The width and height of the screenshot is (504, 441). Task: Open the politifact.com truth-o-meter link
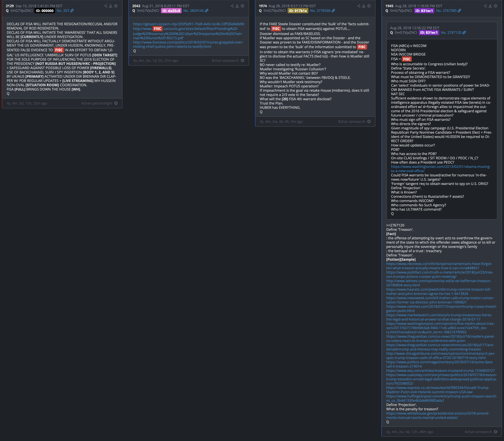pos(440,274)
